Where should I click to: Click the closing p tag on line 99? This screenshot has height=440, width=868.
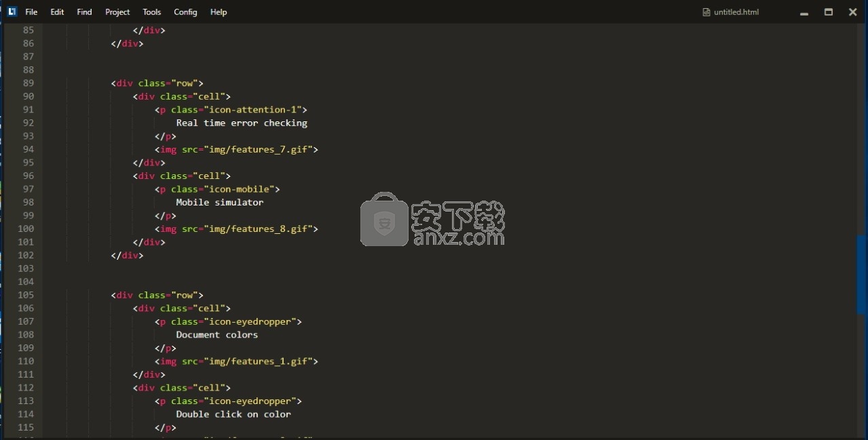coord(166,216)
